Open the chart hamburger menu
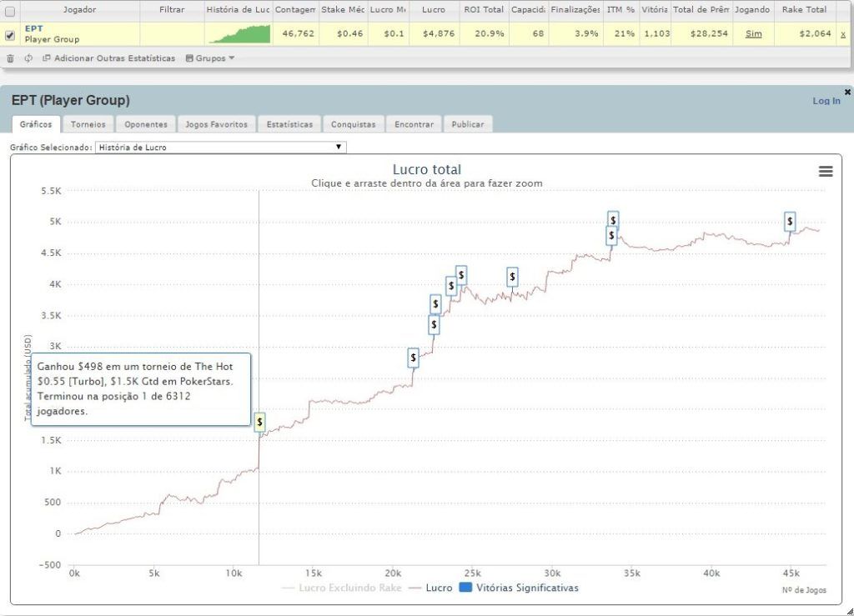This screenshot has width=854, height=616. [x=826, y=171]
